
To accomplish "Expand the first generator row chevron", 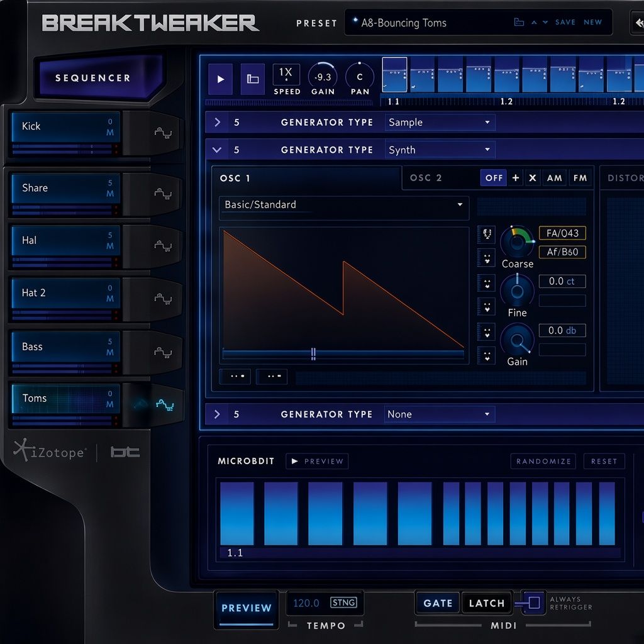I will [217, 122].
